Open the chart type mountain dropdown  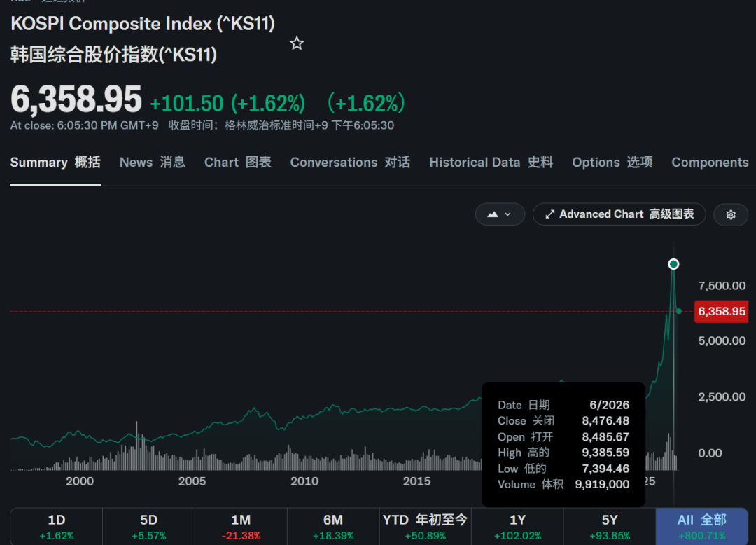click(500, 214)
